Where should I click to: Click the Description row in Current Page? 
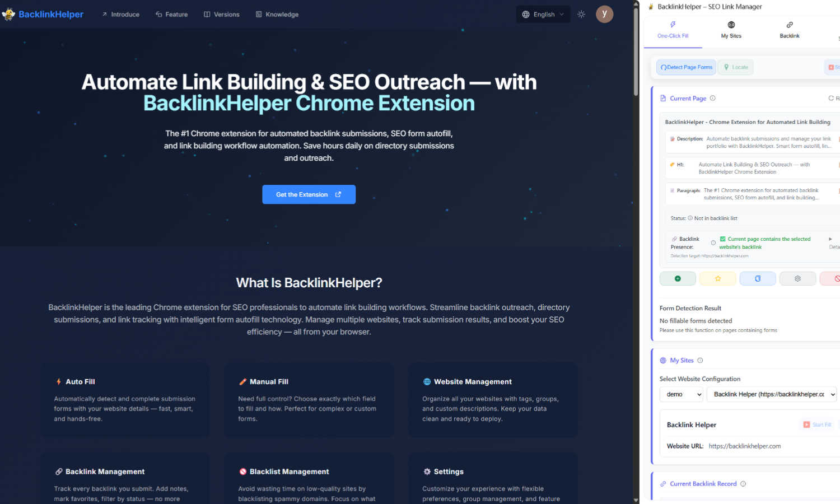tap(752, 142)
